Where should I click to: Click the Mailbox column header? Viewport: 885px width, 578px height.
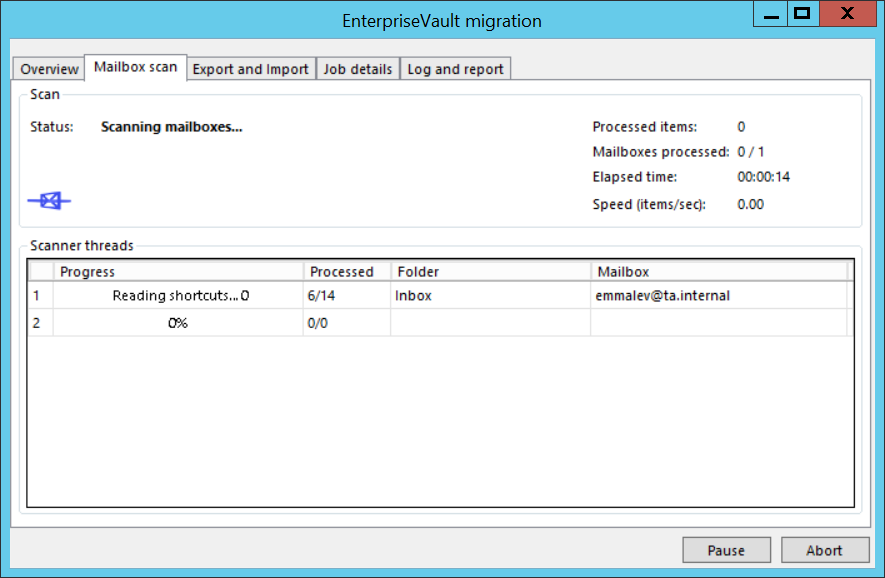tap(718, 272)
